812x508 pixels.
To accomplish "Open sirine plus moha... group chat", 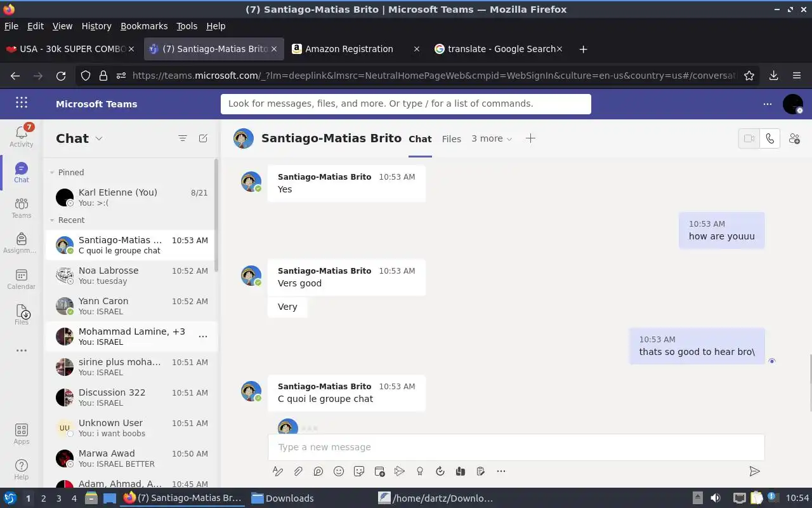I will point(130,367).
